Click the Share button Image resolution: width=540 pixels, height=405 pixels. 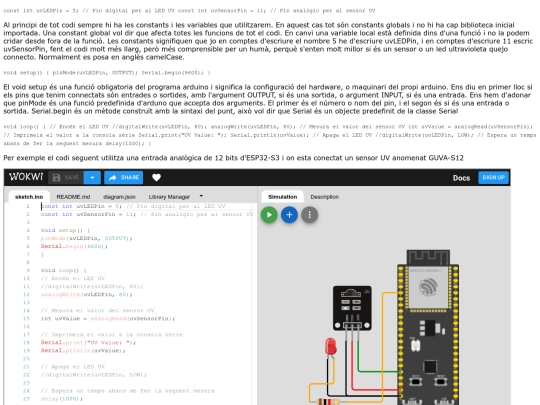[x=124, y=177]
